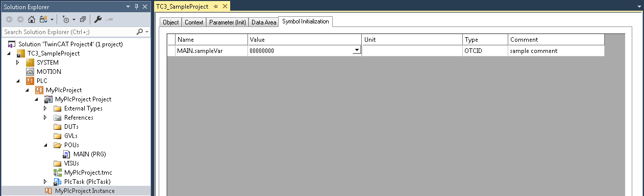
Task: Toggle auto-hide pin on Solution Explorer
Action: (x=136, y=6)
